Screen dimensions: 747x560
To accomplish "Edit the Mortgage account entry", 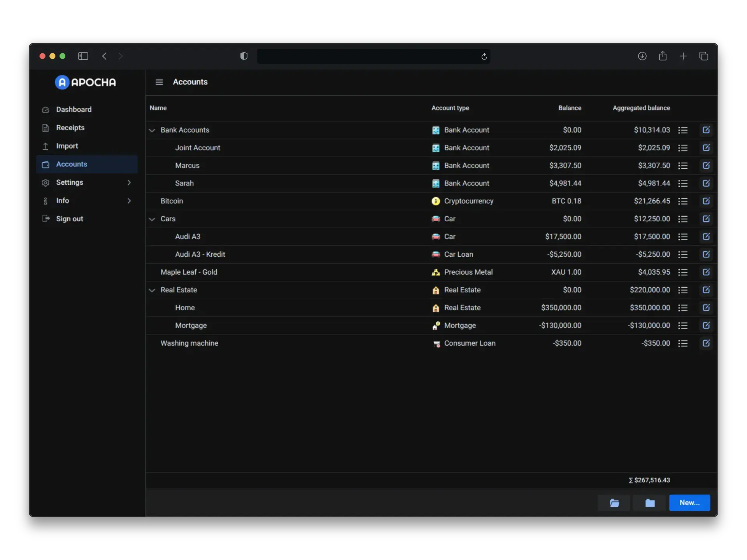I will (x=706, y=325).
